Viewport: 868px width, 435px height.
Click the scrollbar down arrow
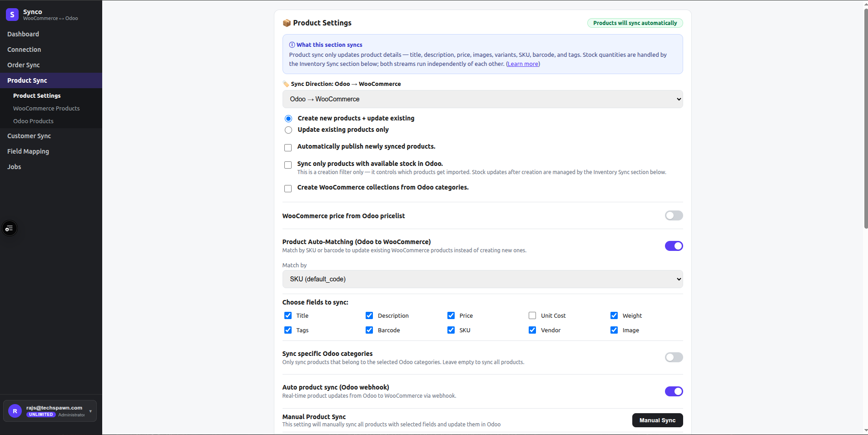point(865,430)
